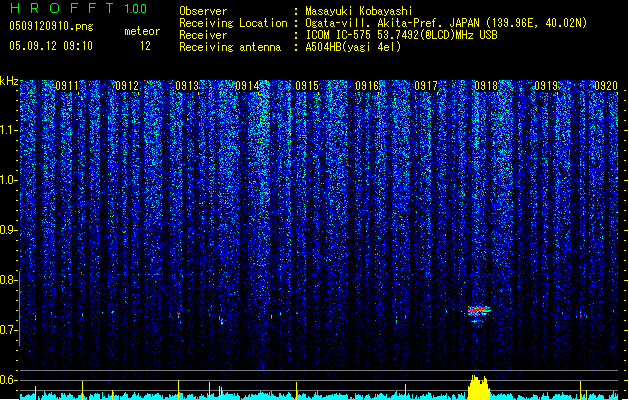Viewport: 629px width, 400px height.
Task: Click the 0919 time marker
Action: click(546, 86)
